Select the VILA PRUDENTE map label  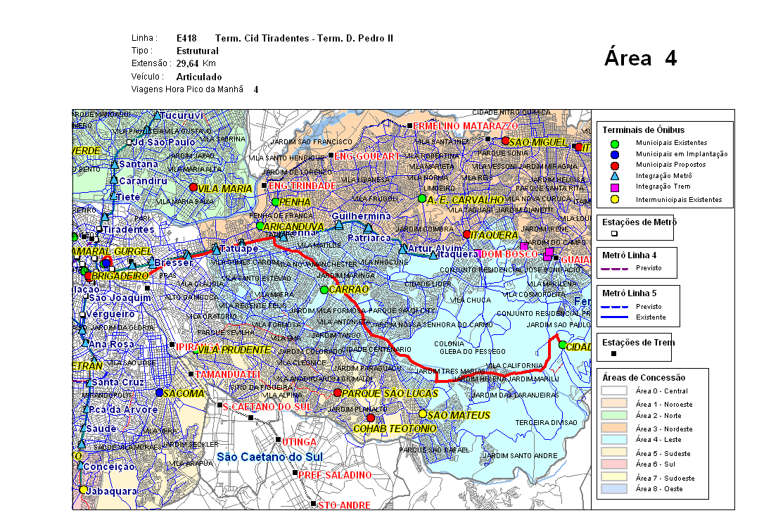click(x=234, y=350)
